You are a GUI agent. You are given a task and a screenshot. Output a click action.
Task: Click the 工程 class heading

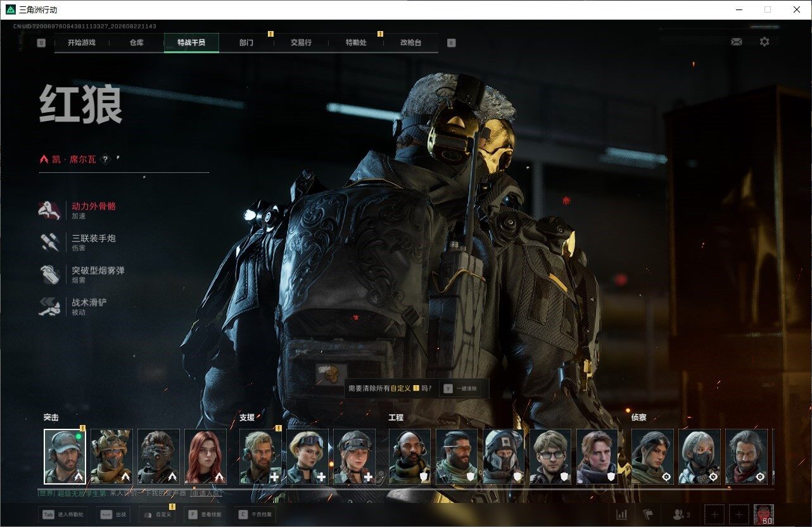point(396,418)
